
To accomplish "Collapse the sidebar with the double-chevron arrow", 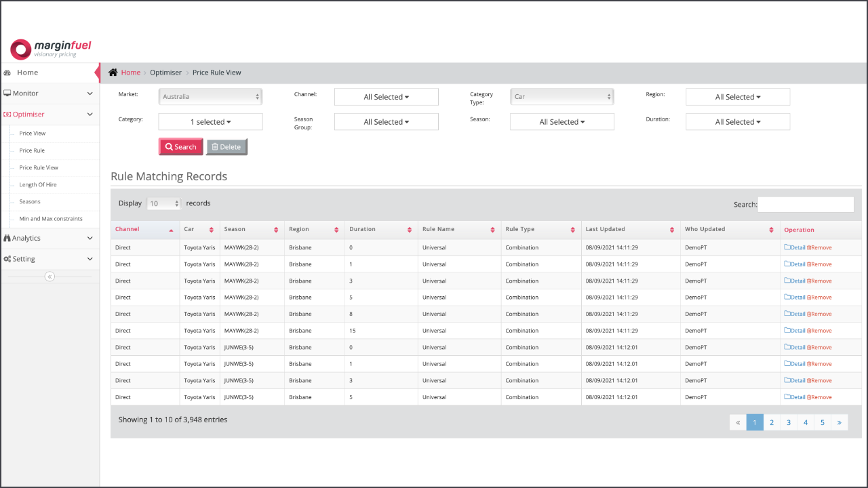I will [x=49, y=276].
